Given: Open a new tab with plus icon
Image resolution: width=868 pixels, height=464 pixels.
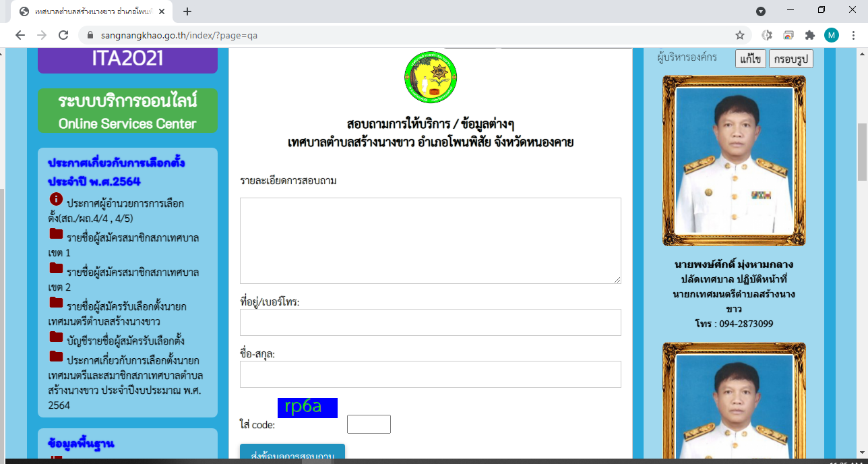Looking at the screenshot, I should [x=187, y=11].
